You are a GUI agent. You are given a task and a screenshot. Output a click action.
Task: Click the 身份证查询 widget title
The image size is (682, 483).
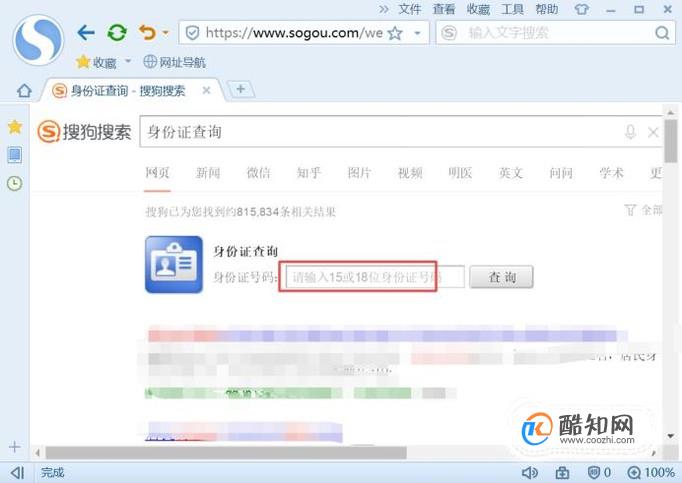tap(246, 252)
